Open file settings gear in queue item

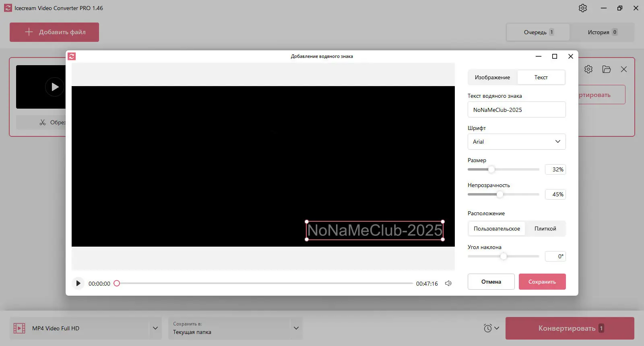tap(588, 69)
